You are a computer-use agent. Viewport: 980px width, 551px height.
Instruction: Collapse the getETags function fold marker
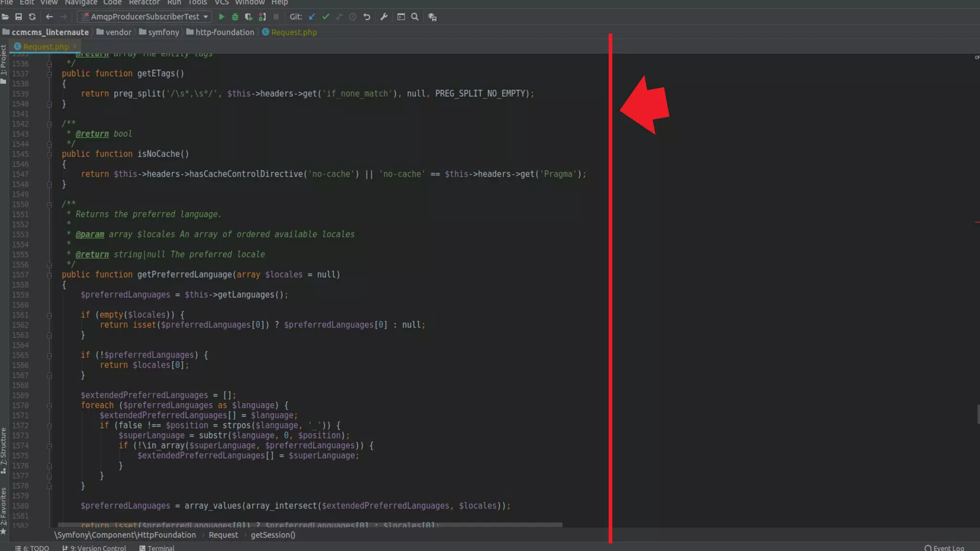coord(49,74)
